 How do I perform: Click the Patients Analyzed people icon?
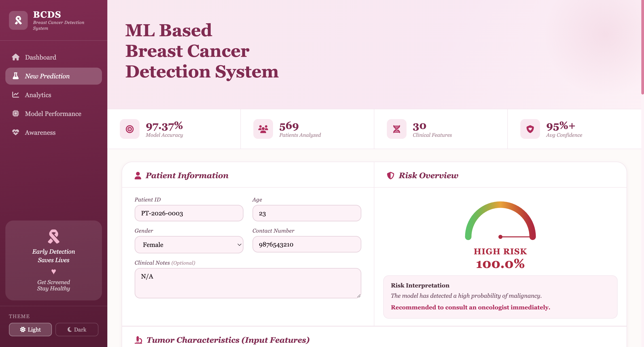[x=263, y=129]
